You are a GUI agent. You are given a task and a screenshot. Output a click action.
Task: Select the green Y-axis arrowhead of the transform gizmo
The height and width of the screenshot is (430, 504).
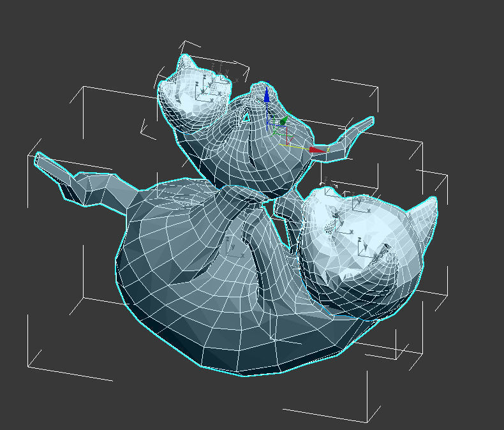(284, 120)
